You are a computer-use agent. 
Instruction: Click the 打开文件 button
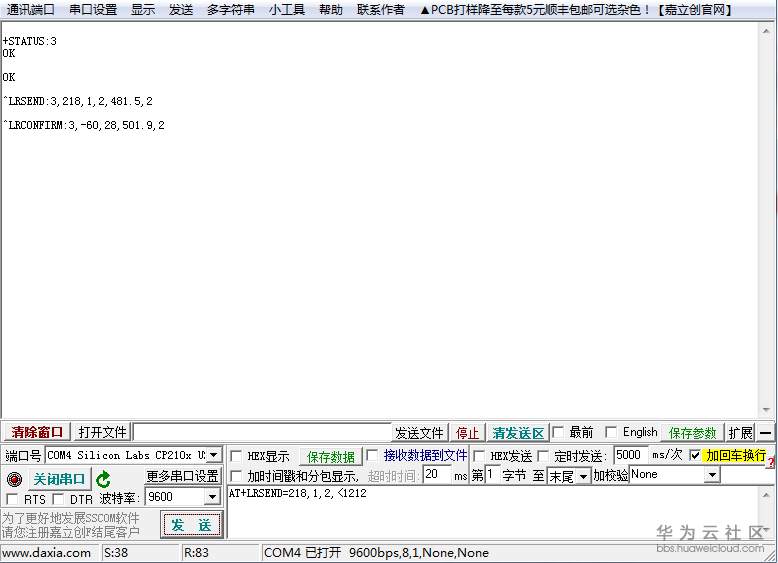click(102, 432)
